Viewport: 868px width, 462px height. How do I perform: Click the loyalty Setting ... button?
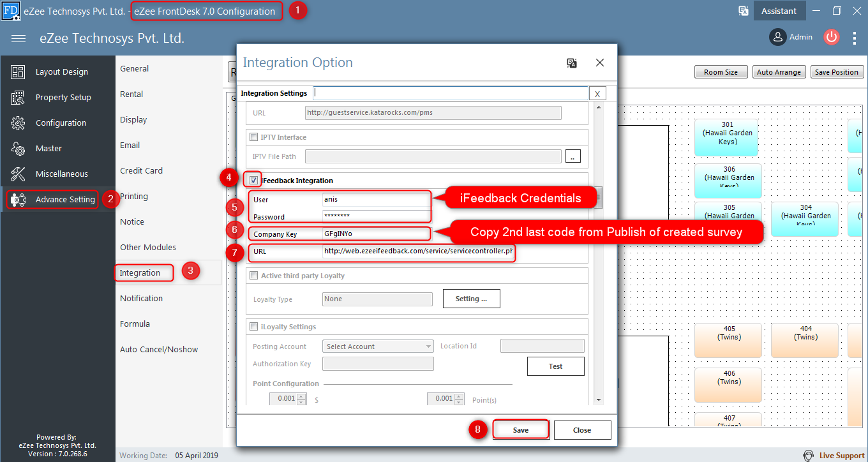[x=471, y=299]
